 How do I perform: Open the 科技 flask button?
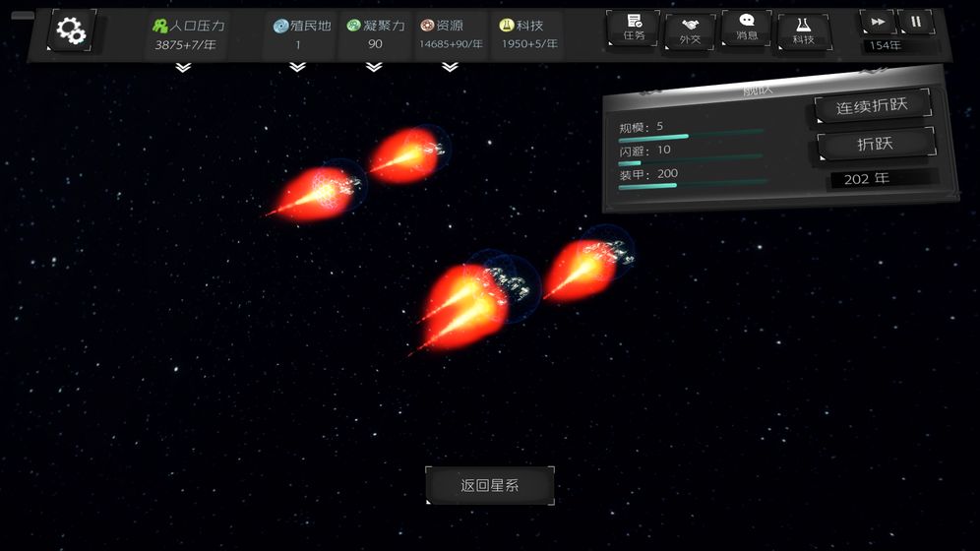pyautogui.click(x=804, y=31)
